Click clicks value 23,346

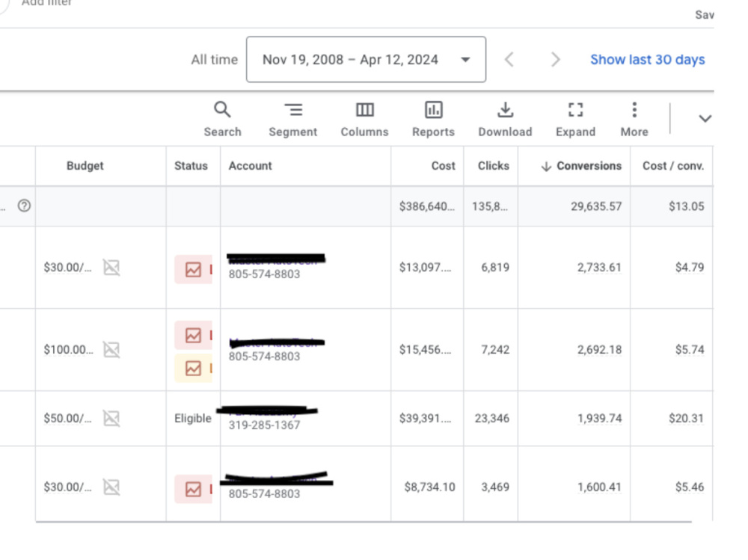point(492,419)
